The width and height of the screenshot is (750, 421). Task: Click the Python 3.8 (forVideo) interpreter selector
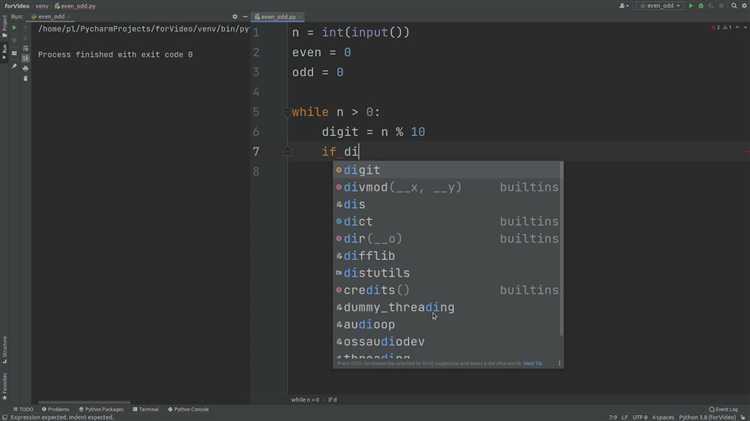tap(707, 418)
